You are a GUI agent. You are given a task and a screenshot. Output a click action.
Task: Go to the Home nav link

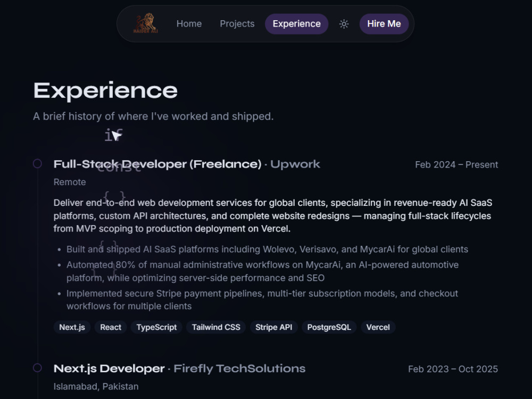(189, 24)
